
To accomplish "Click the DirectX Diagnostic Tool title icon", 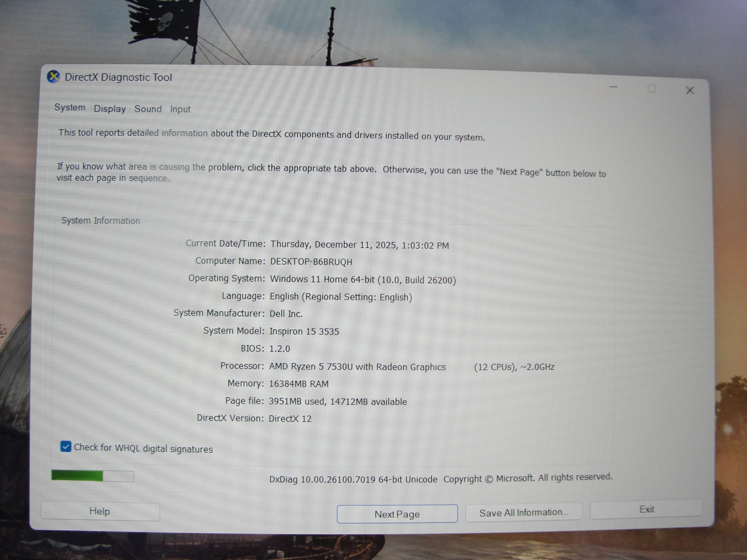I will 54,77.
